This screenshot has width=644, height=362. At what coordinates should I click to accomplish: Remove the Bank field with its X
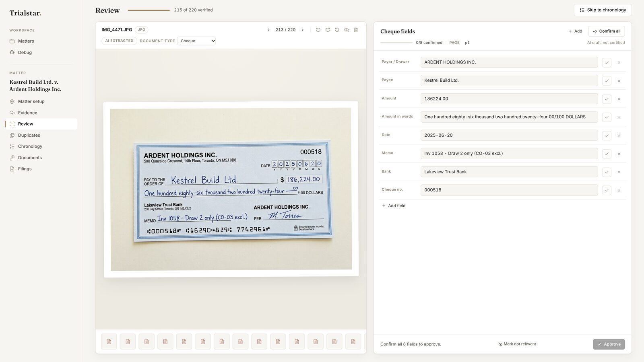(619, 172)
